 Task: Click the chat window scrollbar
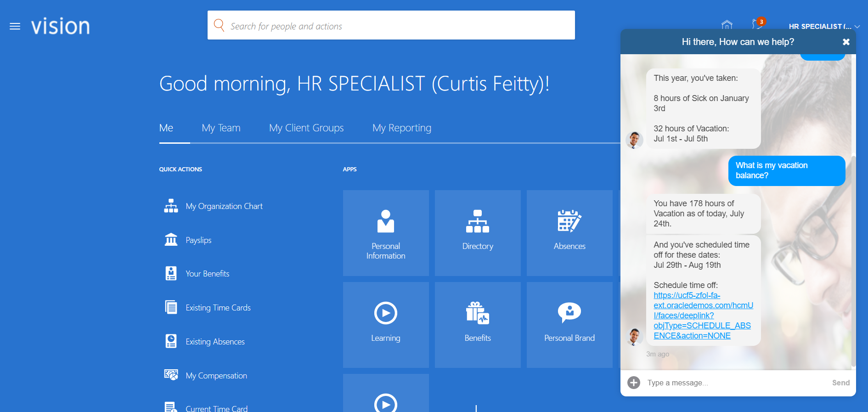[853, 261]
